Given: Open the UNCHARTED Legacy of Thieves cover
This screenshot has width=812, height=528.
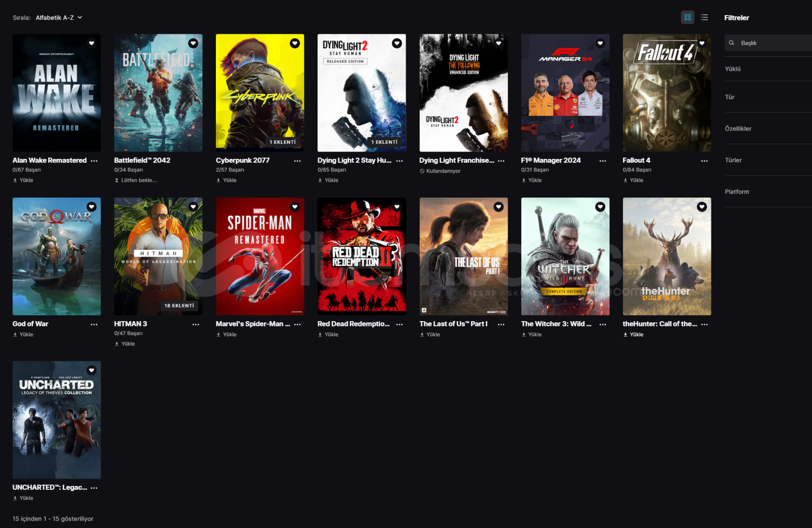Looking at the screenshot, I should click(57, 420).
